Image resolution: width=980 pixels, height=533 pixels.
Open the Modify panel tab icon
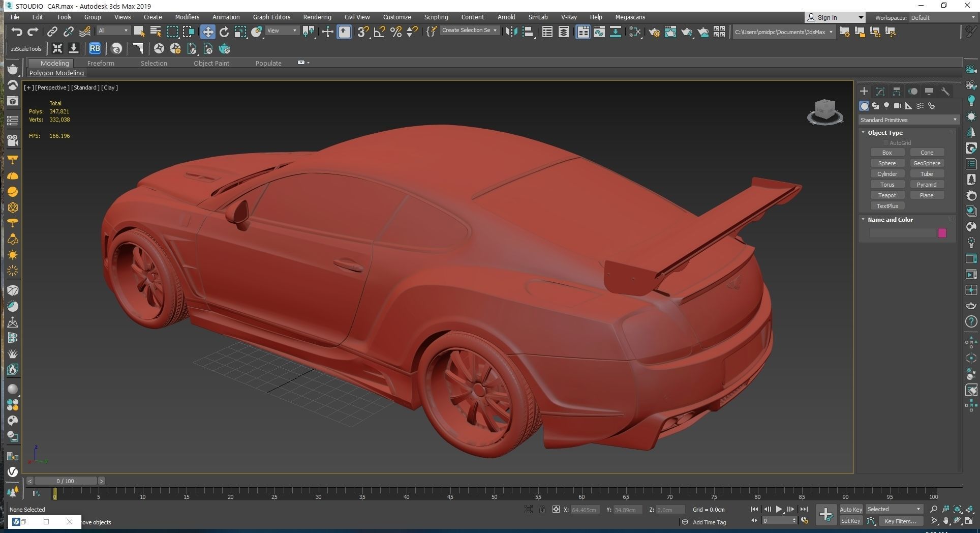[880, 92]
